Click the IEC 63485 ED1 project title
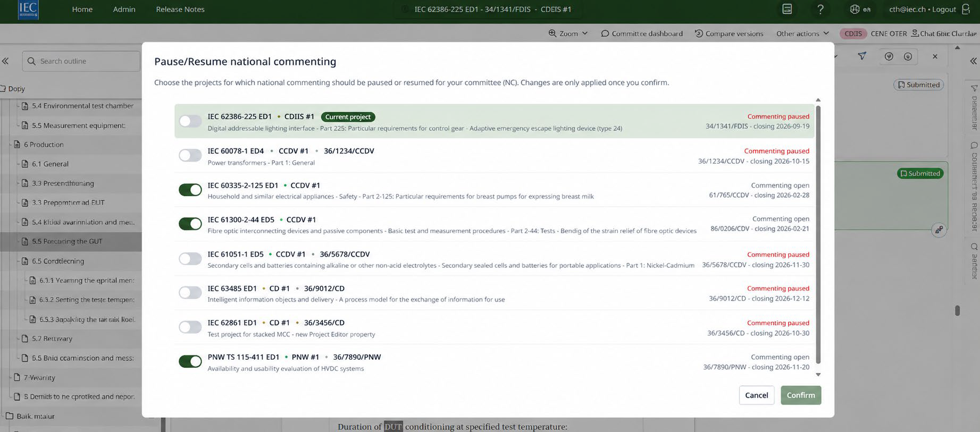Screen dimensions: 980x432 [x=232, y=289]
